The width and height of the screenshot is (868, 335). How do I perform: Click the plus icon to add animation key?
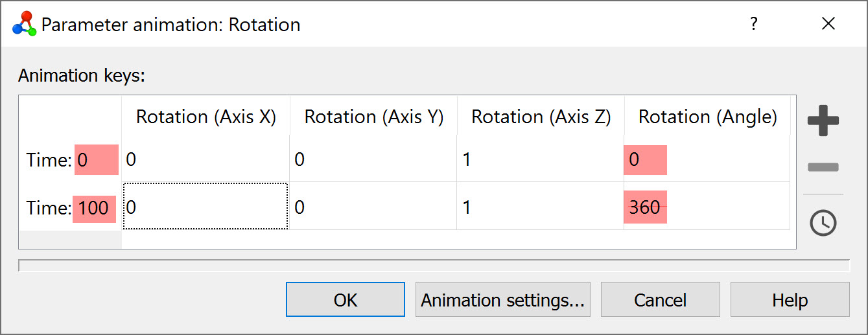823,121
